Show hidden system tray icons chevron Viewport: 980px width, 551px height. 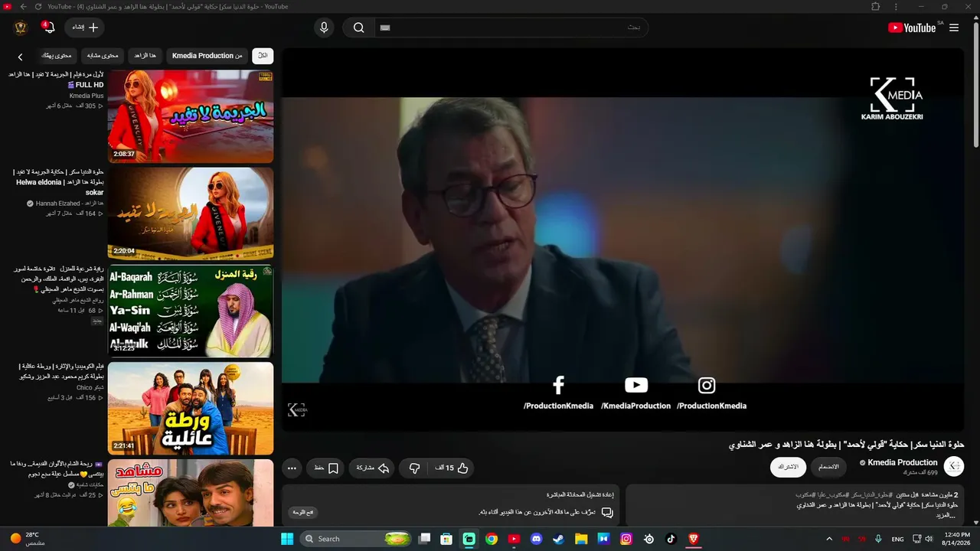point(829,539)
